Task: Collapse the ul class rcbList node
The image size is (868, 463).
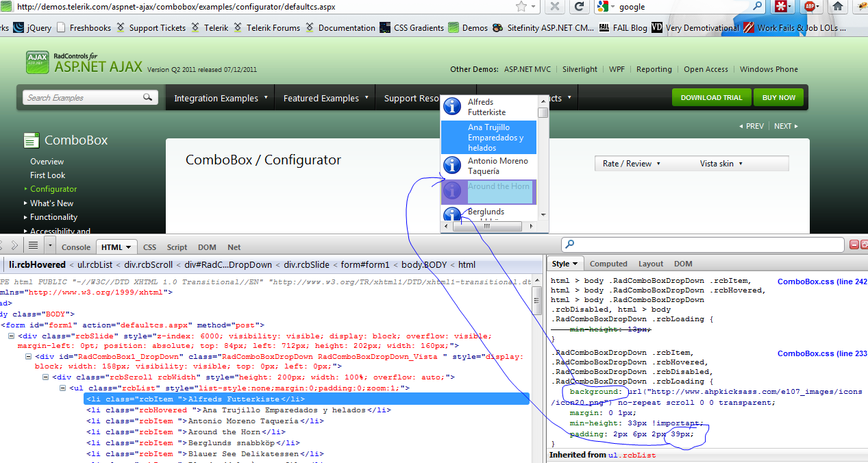Action: tap(63, 388)
